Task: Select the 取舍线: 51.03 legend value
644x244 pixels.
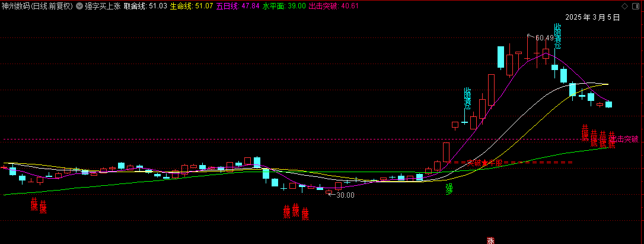Action: [145, 6]
